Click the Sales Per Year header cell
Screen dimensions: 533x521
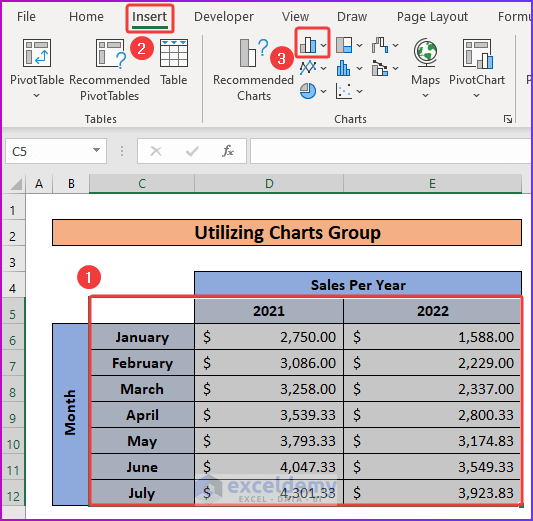point(358,284)
